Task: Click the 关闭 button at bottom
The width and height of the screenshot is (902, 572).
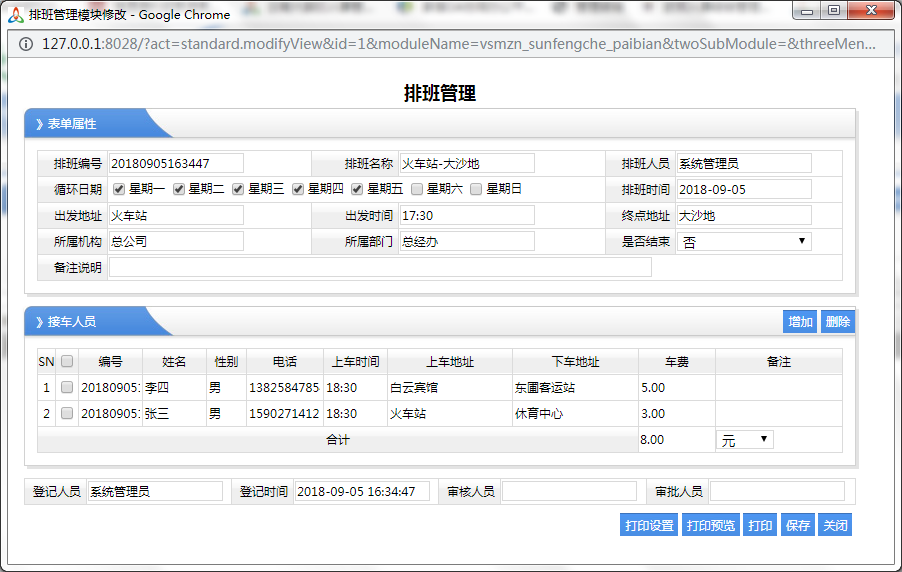Action: click(x=834, y=525)
